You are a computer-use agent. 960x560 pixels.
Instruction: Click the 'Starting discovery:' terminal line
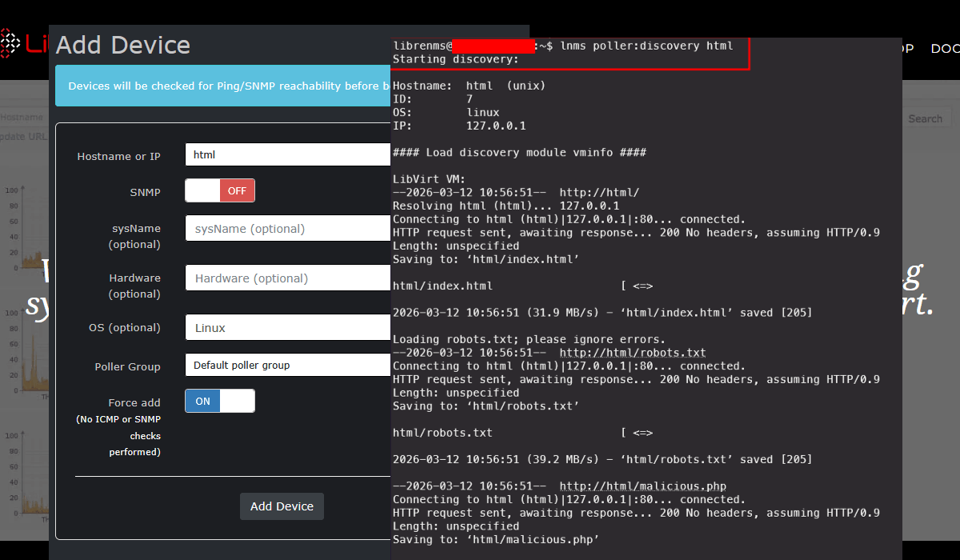[456, 59]
